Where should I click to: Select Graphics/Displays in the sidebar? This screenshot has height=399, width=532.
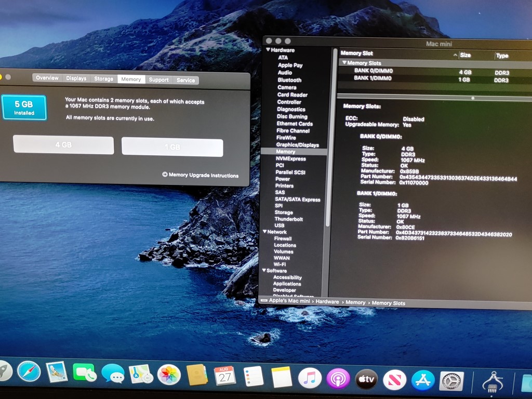coord(297,144)
